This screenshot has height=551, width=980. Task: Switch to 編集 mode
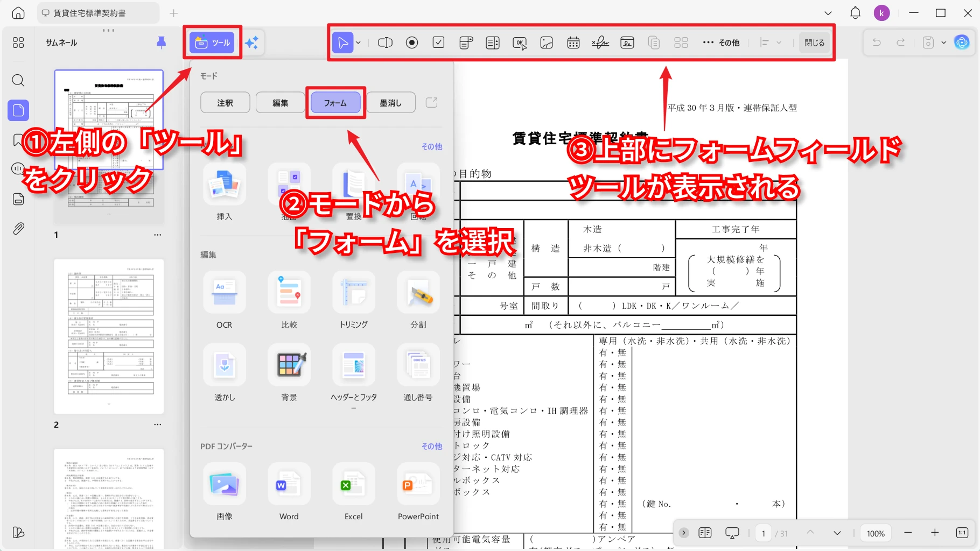tap(281, 103)
